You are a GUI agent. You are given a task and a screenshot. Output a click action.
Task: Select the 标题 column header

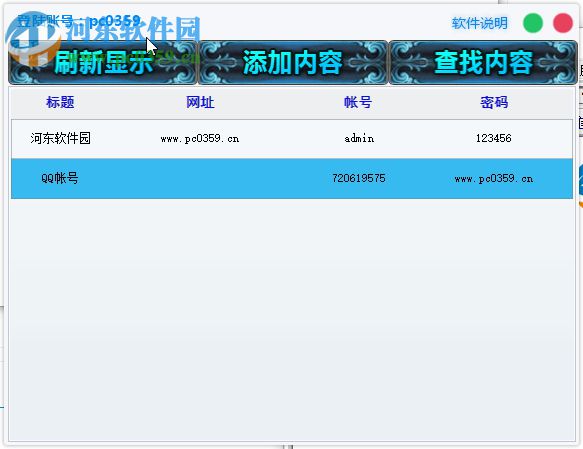(60, 102)
